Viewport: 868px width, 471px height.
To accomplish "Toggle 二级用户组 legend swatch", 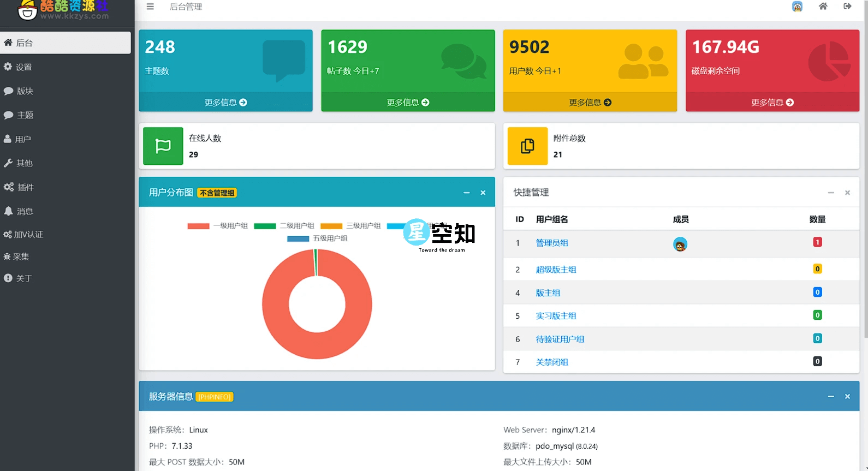I will [265, 226].
